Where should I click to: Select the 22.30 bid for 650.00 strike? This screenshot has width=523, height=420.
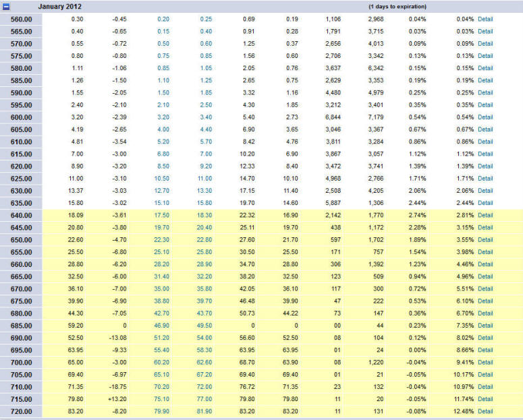pyautogui.click(x=162, y=240)
